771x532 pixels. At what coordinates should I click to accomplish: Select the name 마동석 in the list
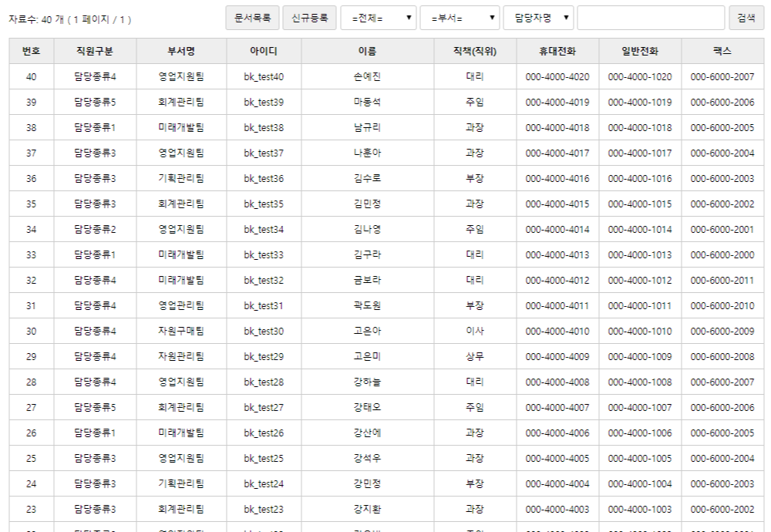367,103
